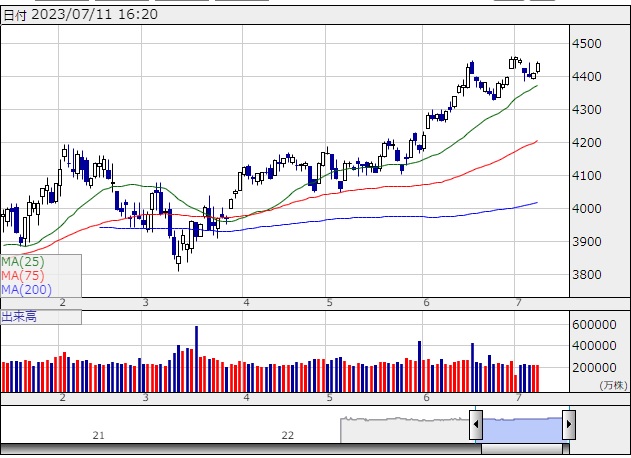Click the (万株) unit label
This screenshot has width=631, height=458.
pyautogui.click(x=613, y=385)
